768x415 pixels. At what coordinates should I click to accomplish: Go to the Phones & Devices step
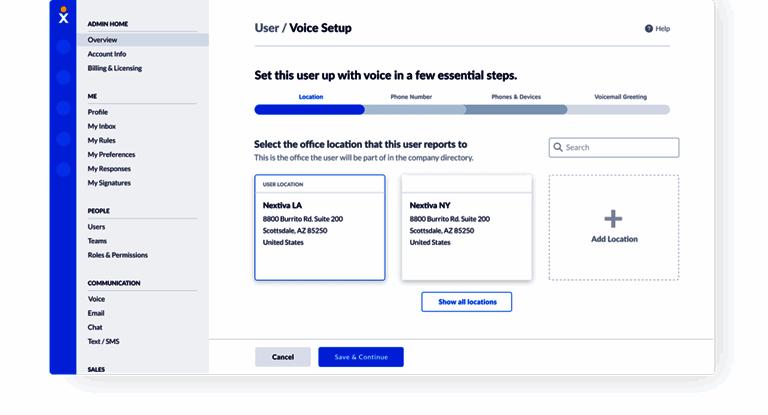[516, 97]
